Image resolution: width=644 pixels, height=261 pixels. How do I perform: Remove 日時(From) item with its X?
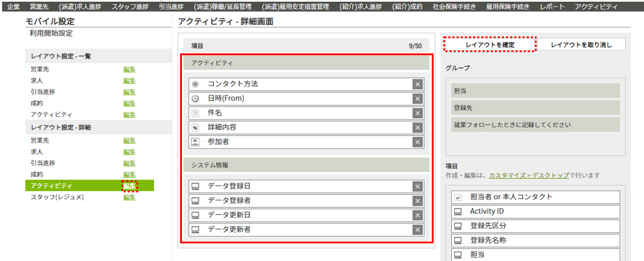[417, 99]
